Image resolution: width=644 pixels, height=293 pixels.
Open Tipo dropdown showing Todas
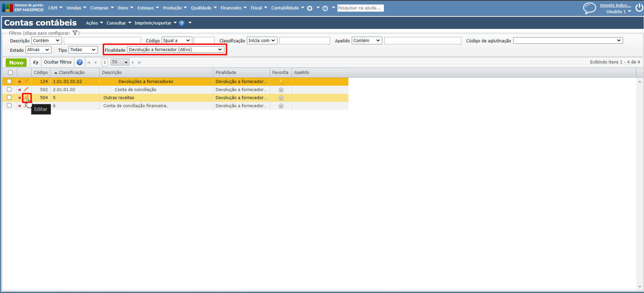point(83,50)
